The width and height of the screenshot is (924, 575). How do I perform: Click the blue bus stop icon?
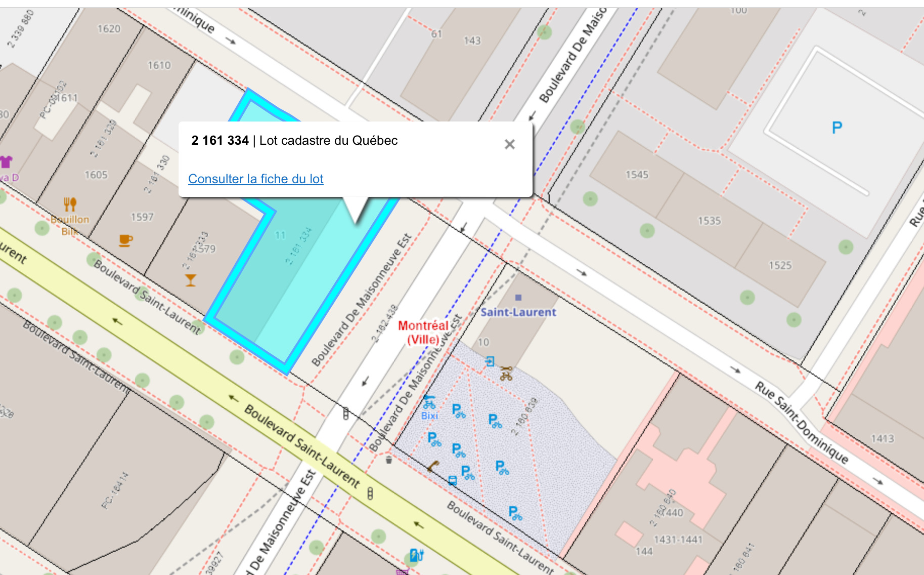[x=453, y=480]
